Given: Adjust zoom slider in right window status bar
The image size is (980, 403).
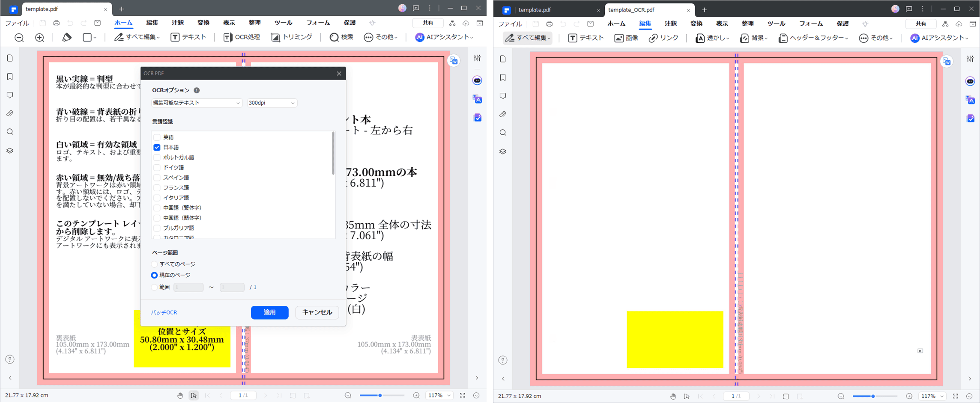Looking at the screenshot, I should point(873,396).
